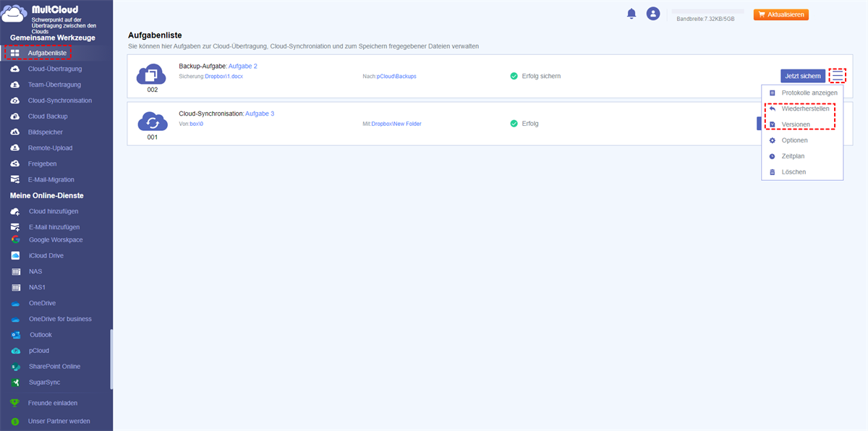Image resolution: width=868 pixels, height=431 pixels.
Task: Click the Freunde einladen trophy icon
Action: 14,403
